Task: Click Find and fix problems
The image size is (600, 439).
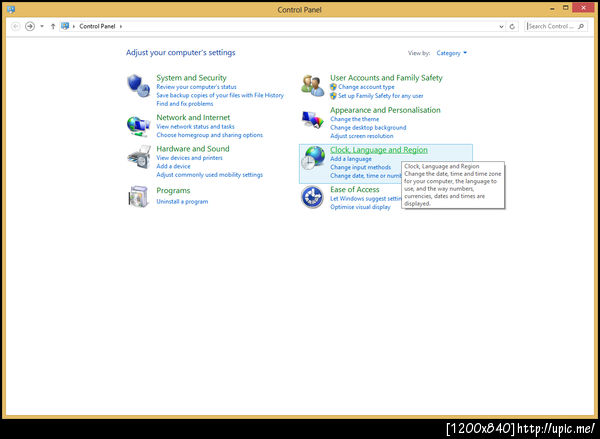Action: 185,104
